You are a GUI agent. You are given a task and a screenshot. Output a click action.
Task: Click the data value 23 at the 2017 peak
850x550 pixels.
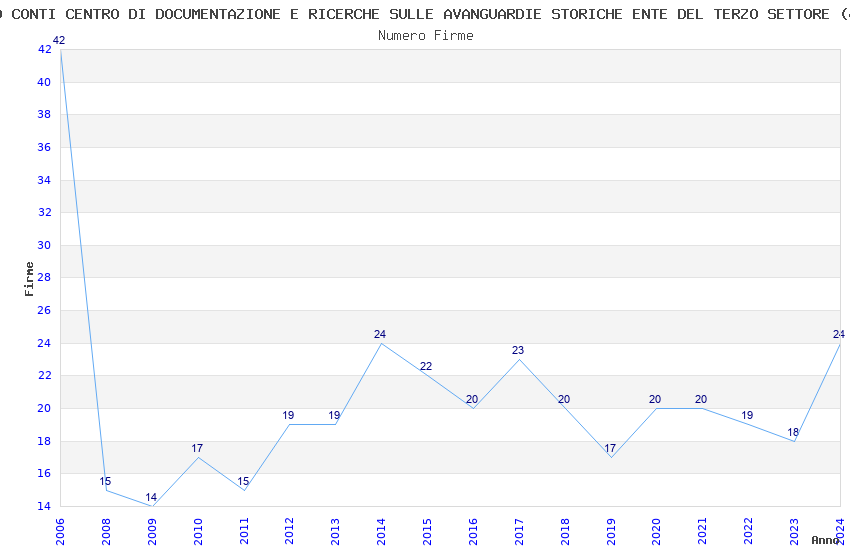pos(518,351)
